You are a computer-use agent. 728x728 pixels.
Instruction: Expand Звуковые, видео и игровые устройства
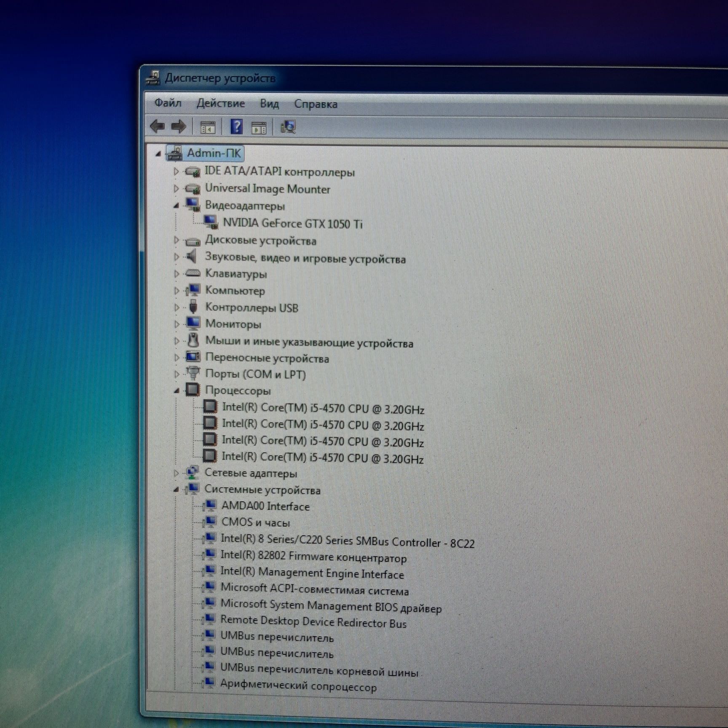(177, 257)
